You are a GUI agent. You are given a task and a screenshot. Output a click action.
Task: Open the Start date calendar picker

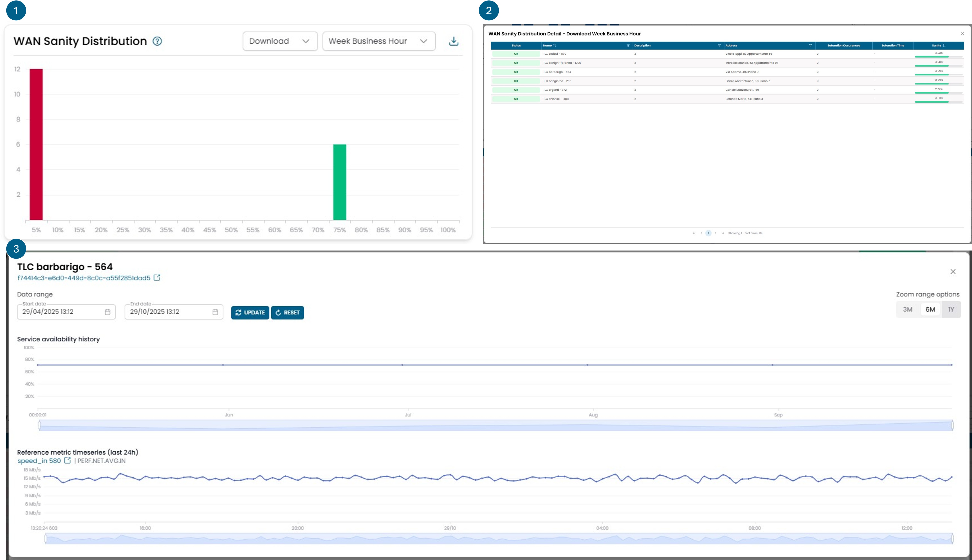107,312
